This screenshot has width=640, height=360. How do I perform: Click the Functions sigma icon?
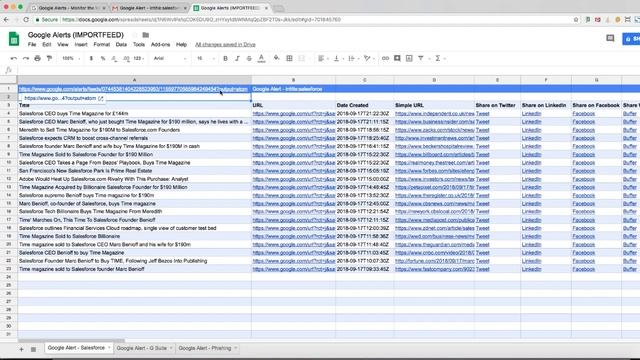(x=438, y=58)
